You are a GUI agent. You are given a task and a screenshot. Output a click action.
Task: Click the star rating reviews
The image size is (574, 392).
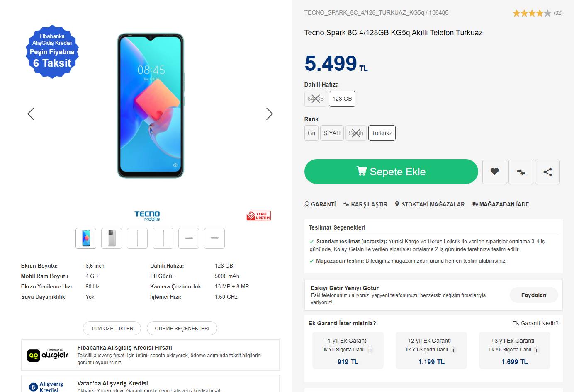coord(532,13)
